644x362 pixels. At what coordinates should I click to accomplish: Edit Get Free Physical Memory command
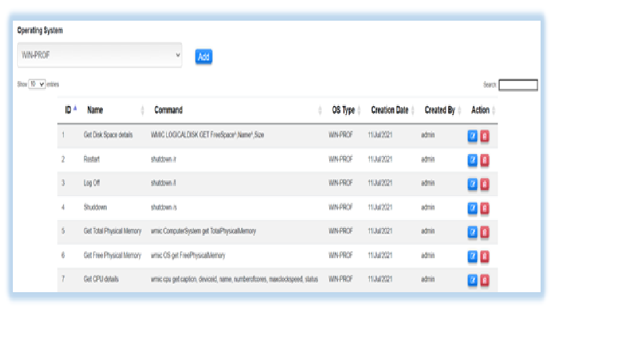[x=472, y=256]
